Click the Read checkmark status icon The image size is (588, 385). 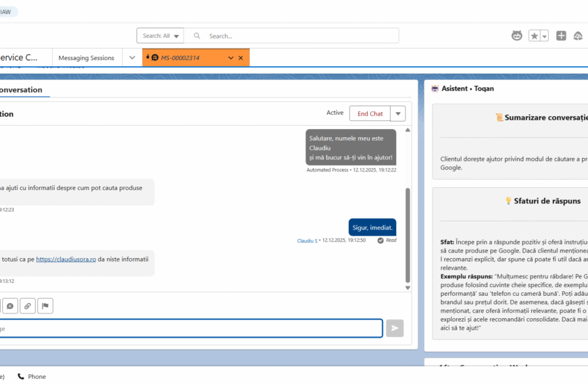tap(381, 240)
